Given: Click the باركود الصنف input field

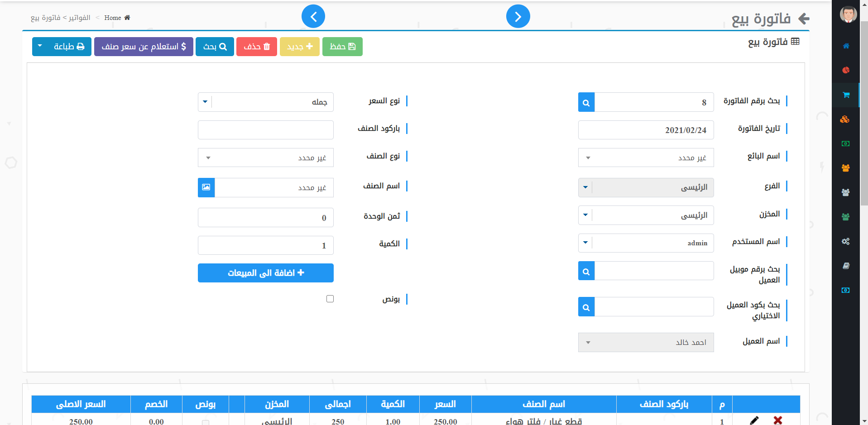Looking at the screenshot, I should tap(266, 130).
